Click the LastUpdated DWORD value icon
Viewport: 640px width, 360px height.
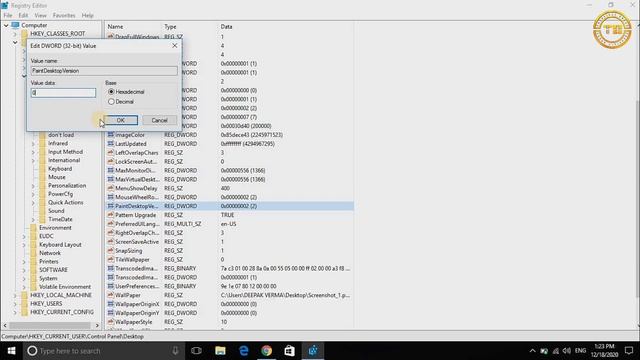pos(111,144)
